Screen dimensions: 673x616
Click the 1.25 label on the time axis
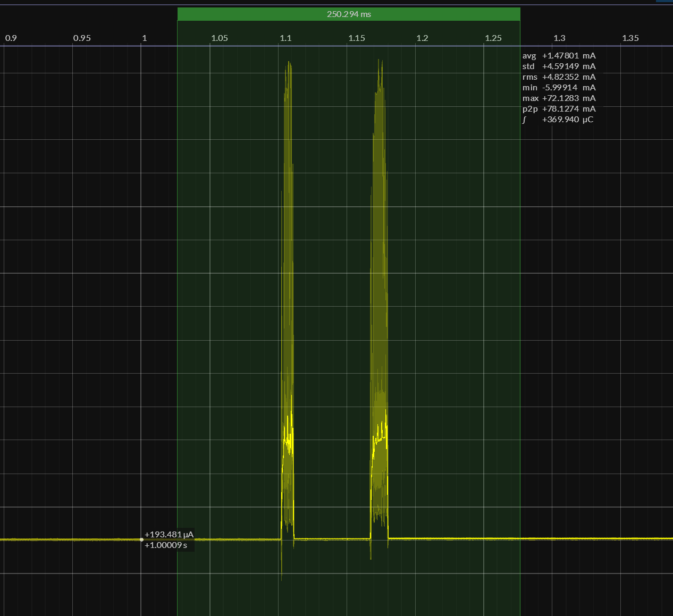(493, 38)
